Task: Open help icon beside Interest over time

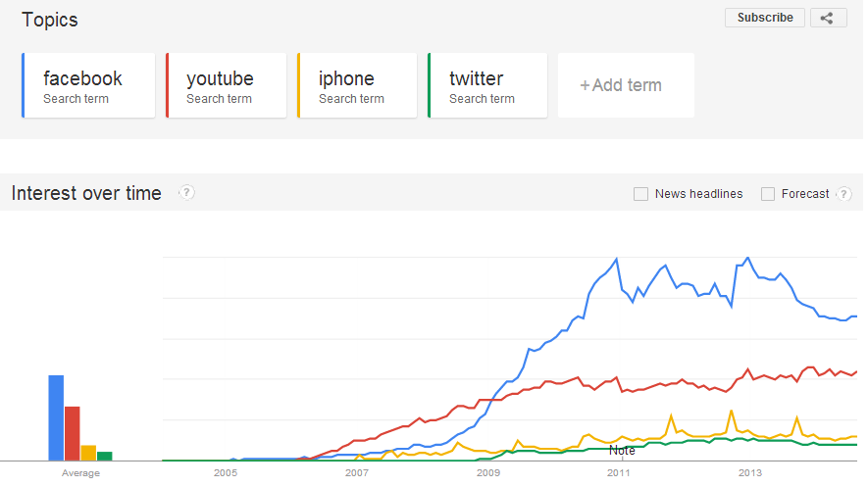Action: point(186,192)
